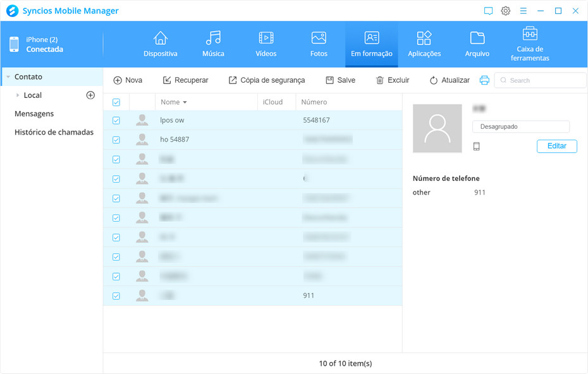Open the Música section
The image size is (588, 374).
(213, 44)
